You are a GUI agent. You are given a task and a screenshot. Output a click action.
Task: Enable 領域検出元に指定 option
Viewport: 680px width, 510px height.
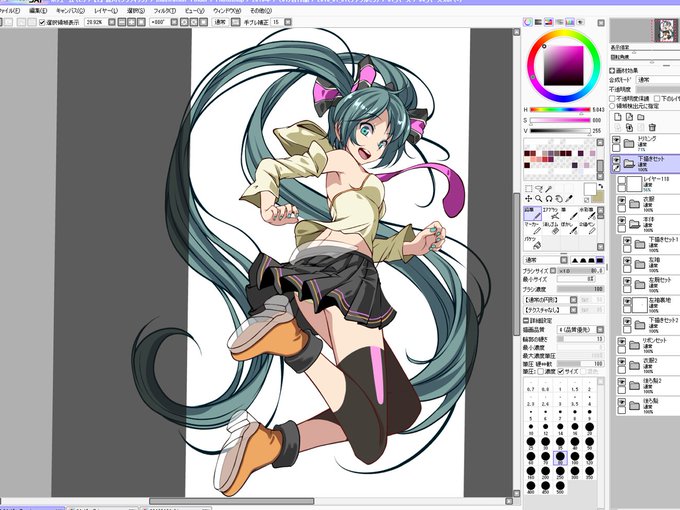tap(612, 106)
